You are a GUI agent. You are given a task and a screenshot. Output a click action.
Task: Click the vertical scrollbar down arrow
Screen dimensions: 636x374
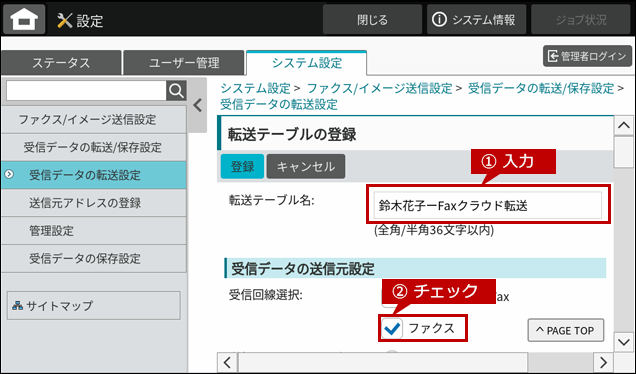click(x=623, y=342)
